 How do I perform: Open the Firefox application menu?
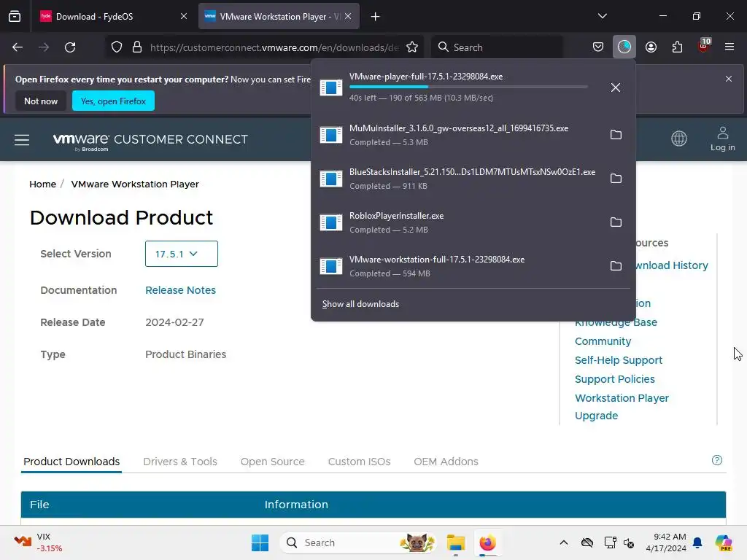click(x=729, y=47)
